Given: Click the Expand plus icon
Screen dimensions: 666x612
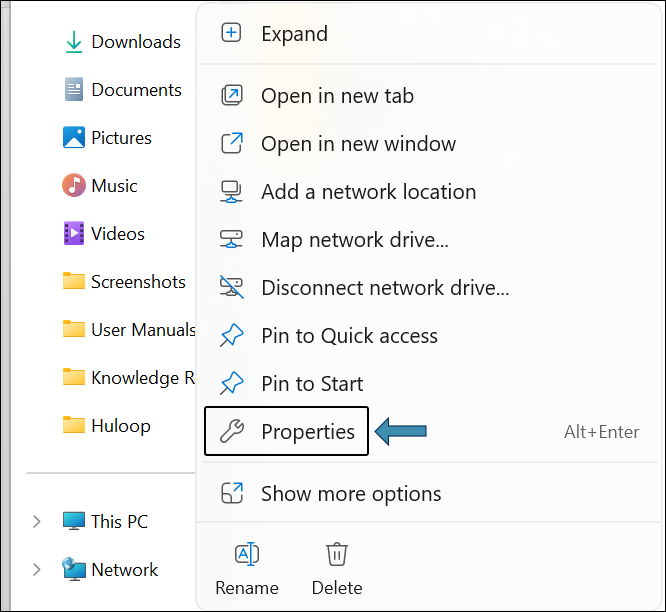Looking at the screenshot, I should coord(231,33).
